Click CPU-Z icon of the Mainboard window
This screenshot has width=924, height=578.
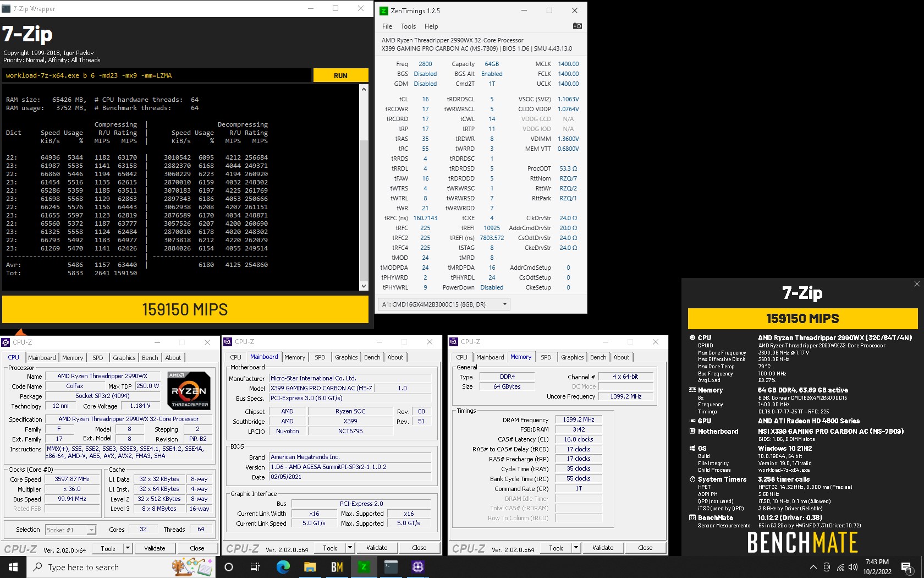(x=228, y=342)
